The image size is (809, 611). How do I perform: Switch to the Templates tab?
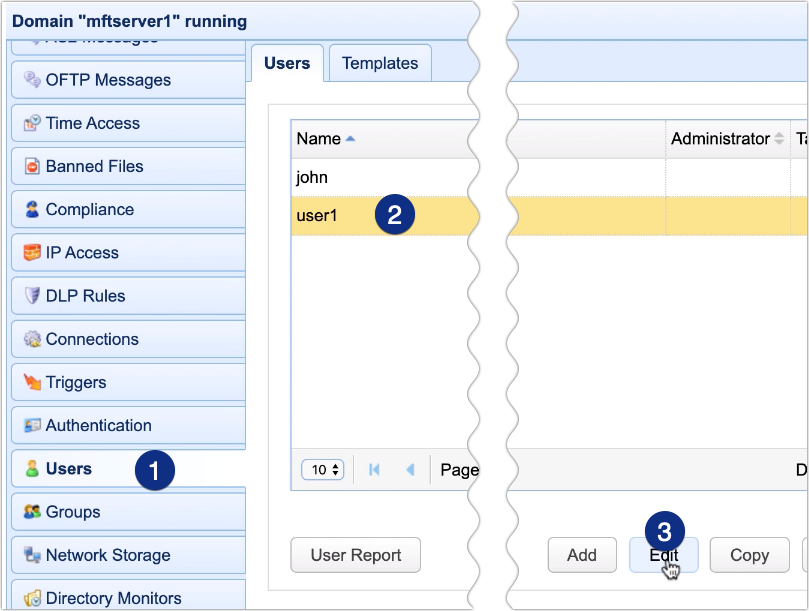(x=379, y=62)
